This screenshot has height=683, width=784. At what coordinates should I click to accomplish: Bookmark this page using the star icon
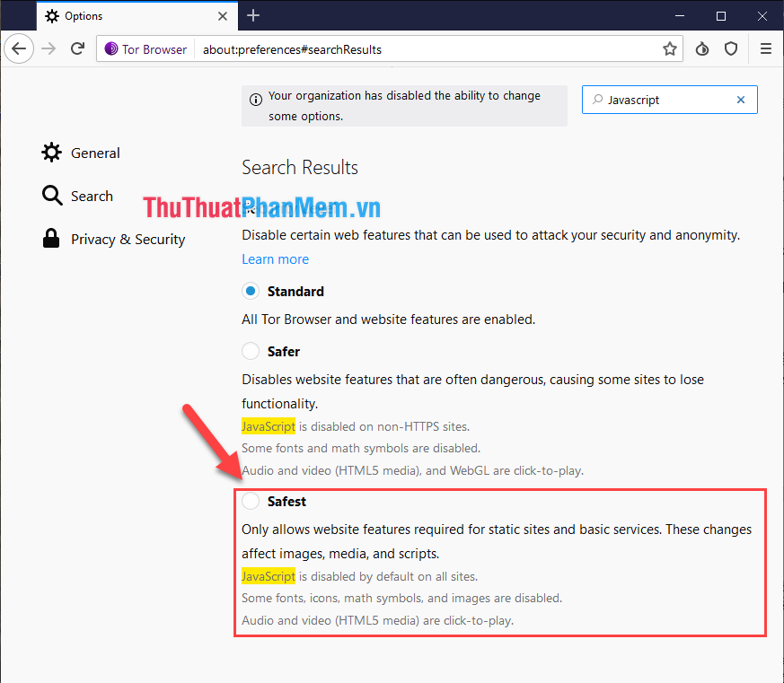point(670,48)
